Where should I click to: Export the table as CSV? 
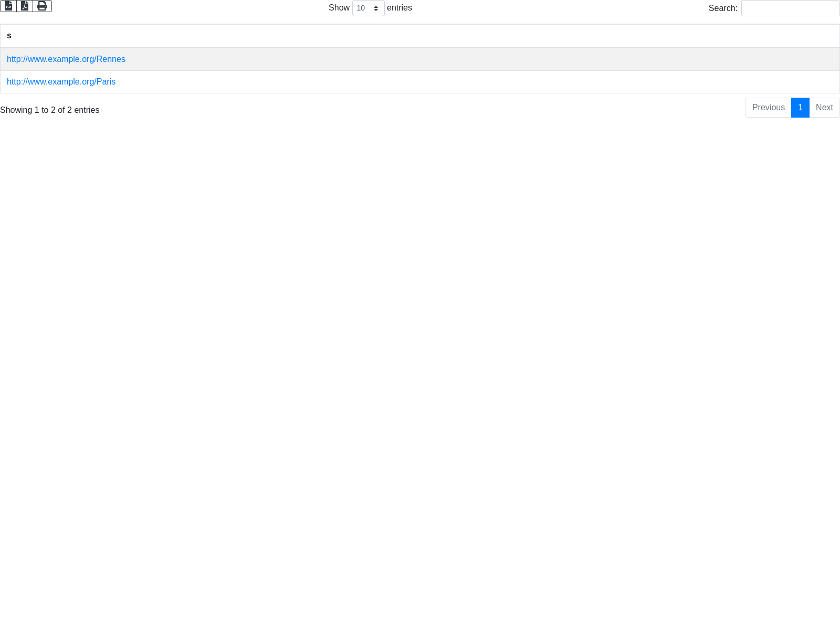coord(8,6)
